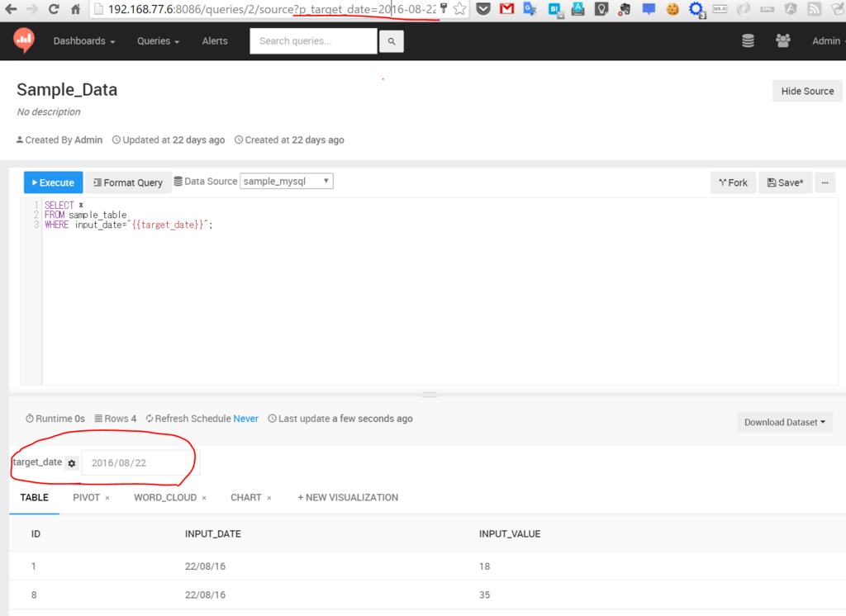Click the Rows 4 indicator

116,419
